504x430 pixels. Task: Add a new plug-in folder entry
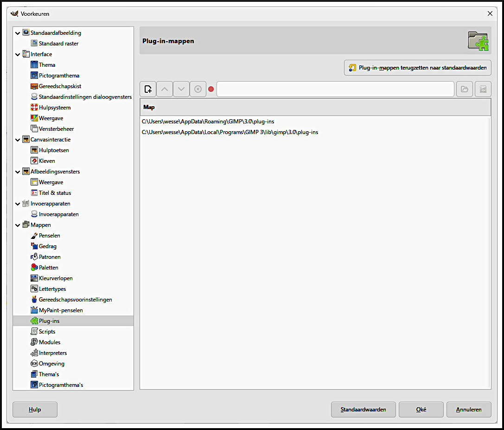148,89
